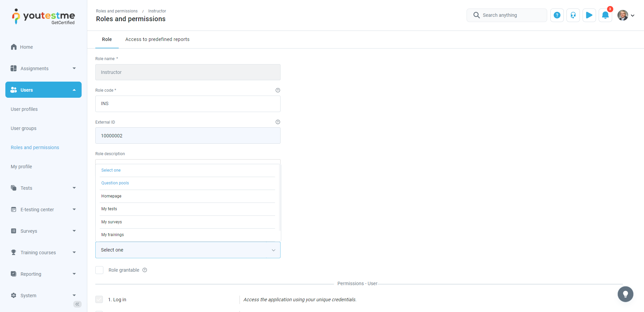The width and height of the screenshot is (644, 312).
Task: Click the help question mark icon in header
Action: (557, 15)
